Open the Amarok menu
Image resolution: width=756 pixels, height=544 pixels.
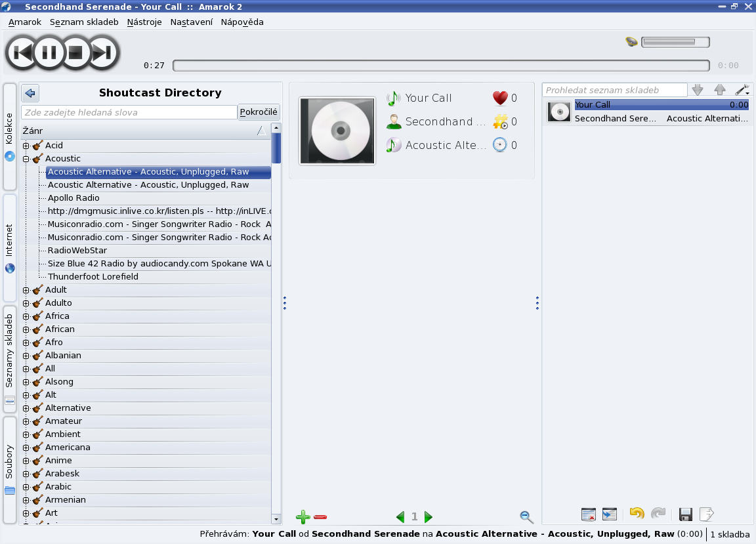click(24, 22)
